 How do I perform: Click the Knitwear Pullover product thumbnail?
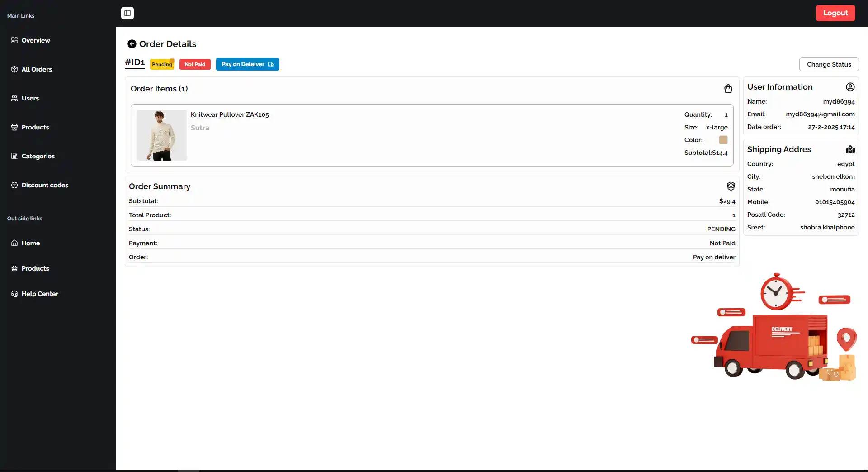click(161, 135)
